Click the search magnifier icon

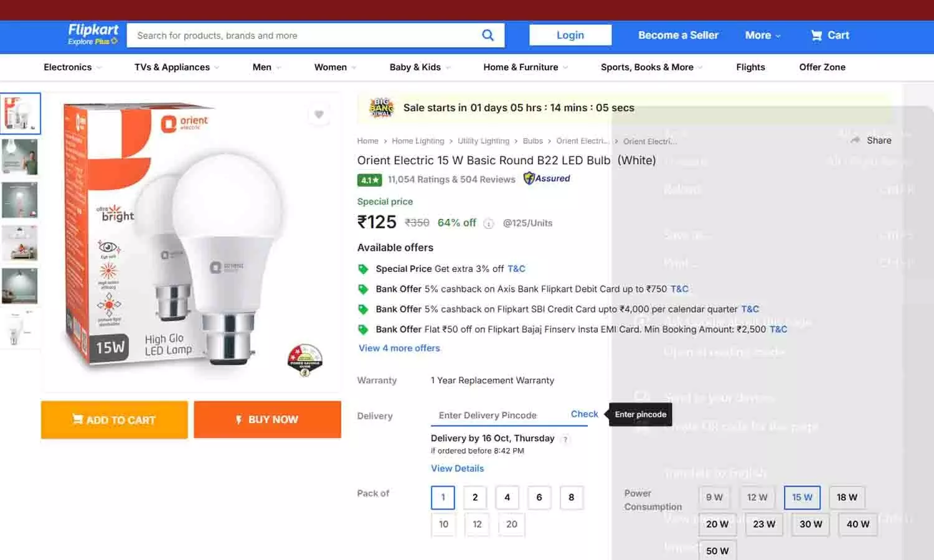(x=488, y=35)
